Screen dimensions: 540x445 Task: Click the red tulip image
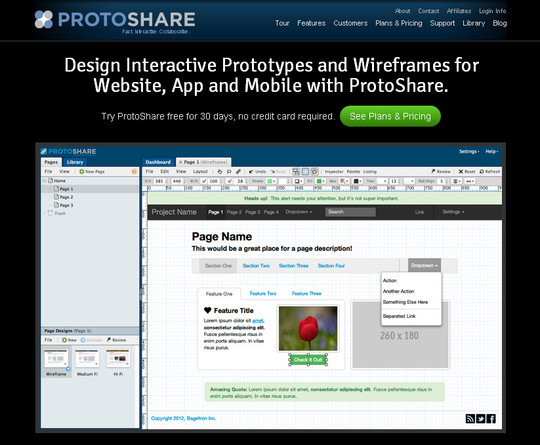click(308, 328)
